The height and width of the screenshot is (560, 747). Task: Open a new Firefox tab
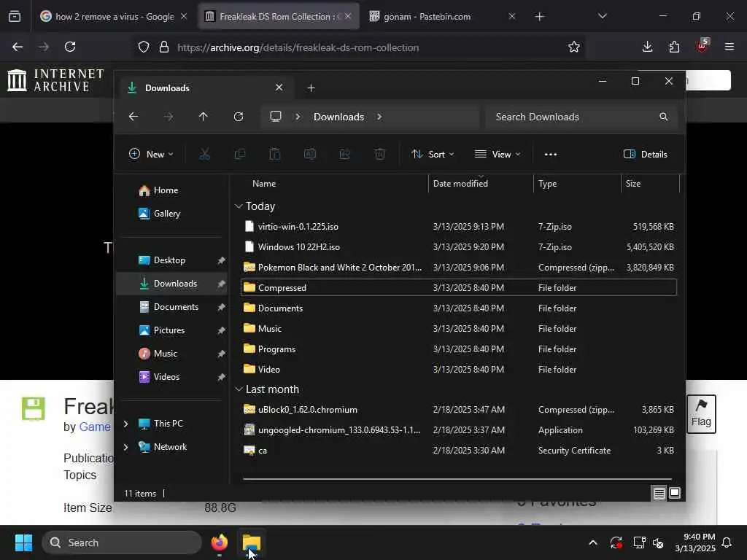[539, 17]
